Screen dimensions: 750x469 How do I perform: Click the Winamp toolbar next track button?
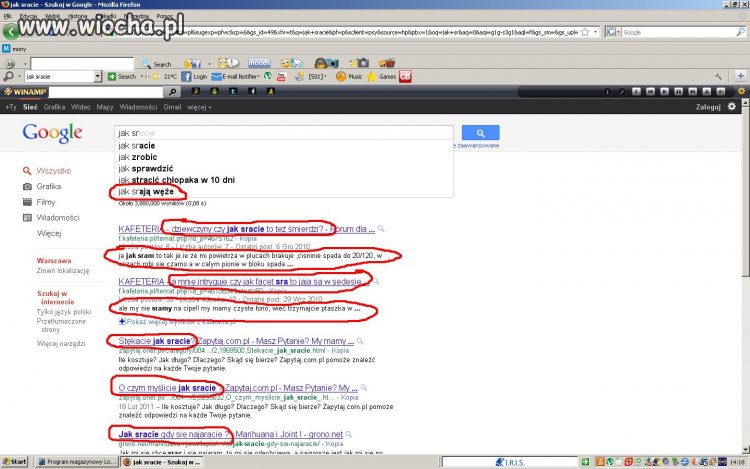tap(692, 91)
